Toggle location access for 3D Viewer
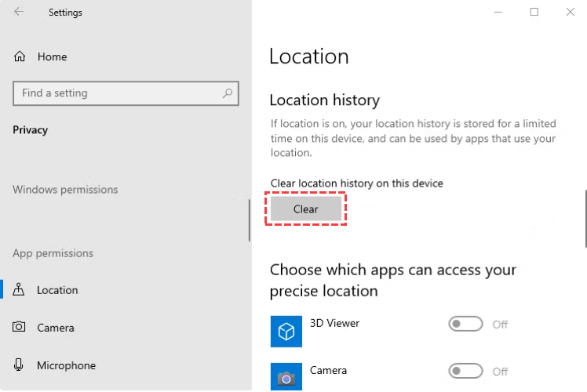The width and height of the screenshot is (587, 392). coord(465,325)
